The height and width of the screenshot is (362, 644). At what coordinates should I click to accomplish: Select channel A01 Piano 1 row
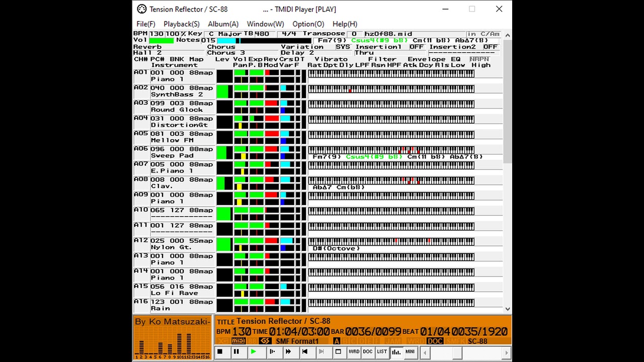click(174, 76)
